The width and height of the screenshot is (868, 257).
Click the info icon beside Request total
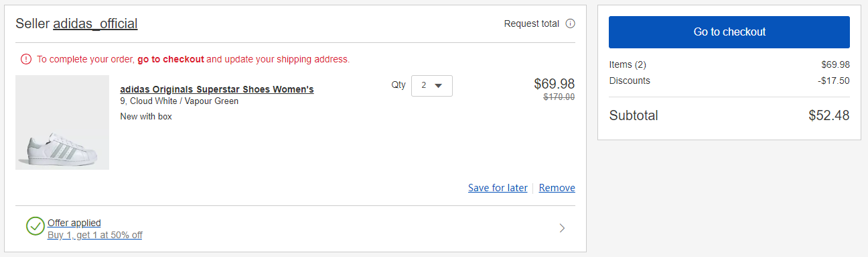click(570, 23)
